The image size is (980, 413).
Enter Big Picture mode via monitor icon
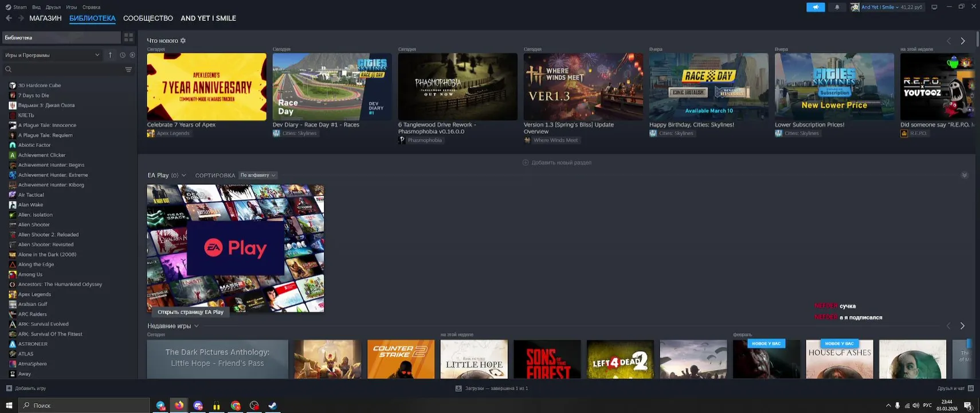pyautogui.click(x=934, y=7)
